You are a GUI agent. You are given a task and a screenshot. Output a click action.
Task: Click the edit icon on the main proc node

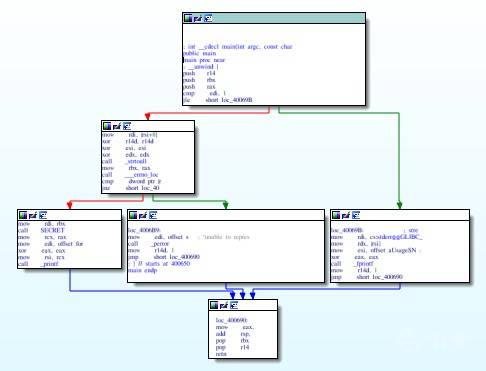[198, 18]
